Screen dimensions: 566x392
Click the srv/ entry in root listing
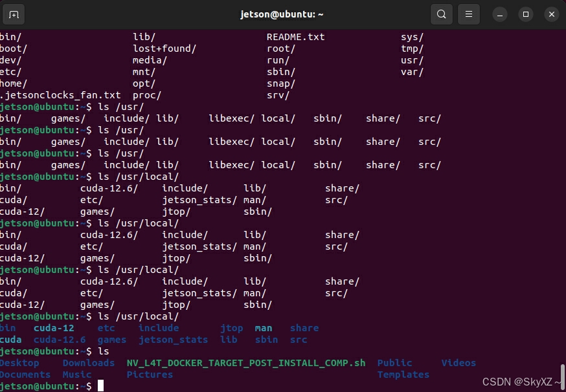[x=278, y=95]
